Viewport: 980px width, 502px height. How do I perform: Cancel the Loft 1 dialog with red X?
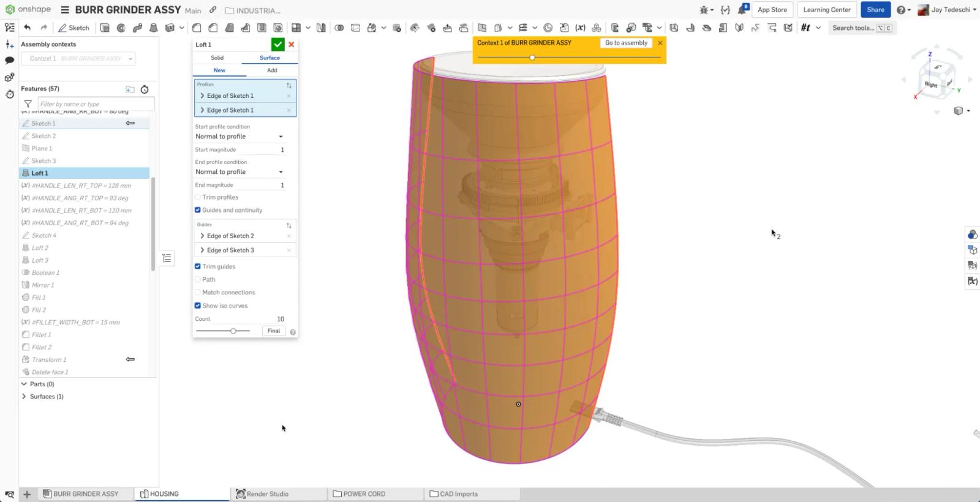tap(292, 44)
